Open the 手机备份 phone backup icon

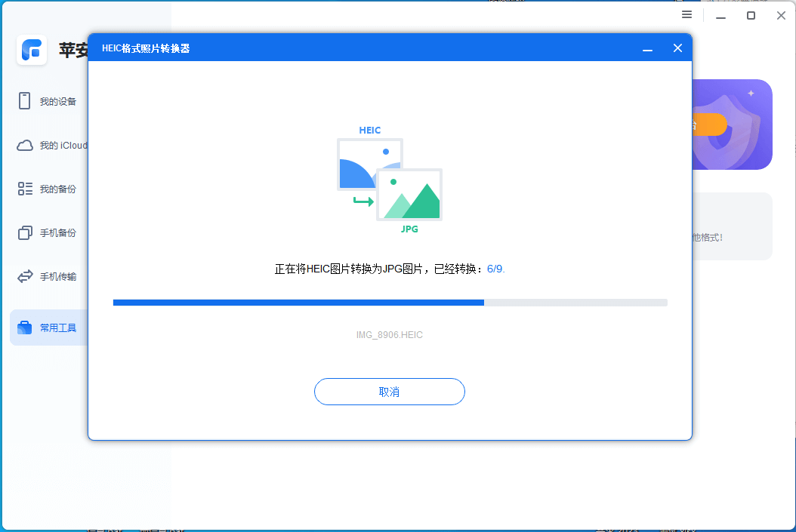pyautogui.click(x=23, y=232)
